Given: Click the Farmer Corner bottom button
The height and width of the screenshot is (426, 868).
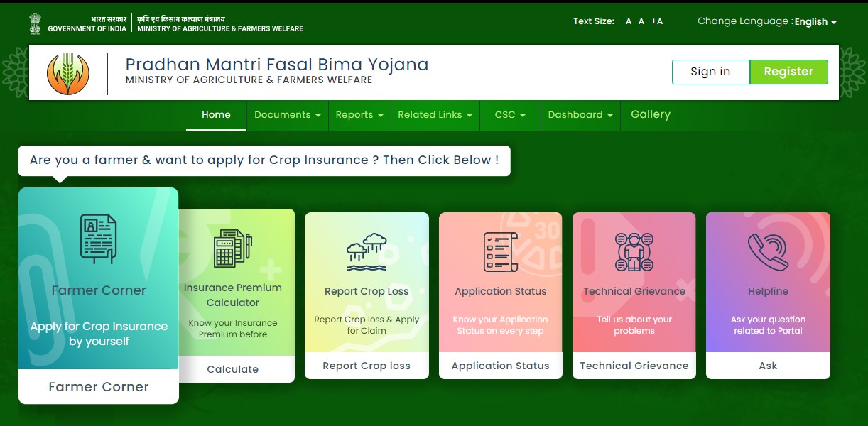Looking at the screenshot, I should [99, 387].
